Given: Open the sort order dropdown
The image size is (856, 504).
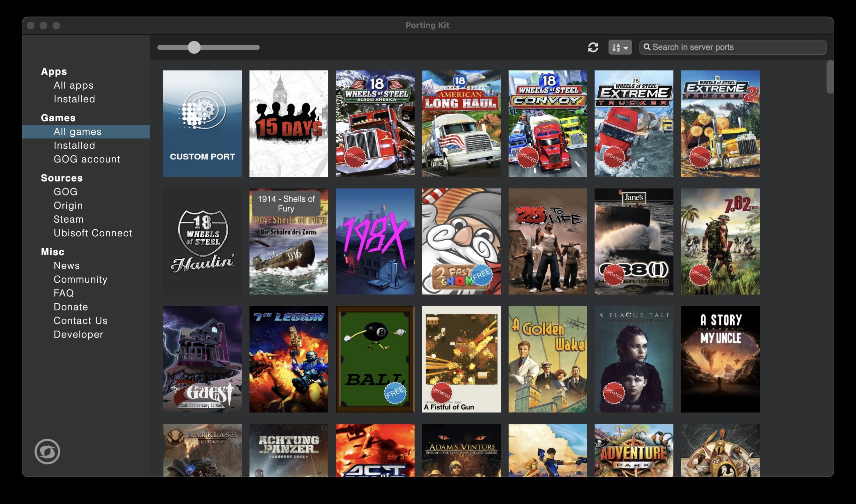Looking at the screenshot, I should pyautogui.click(x=620, y=47).
